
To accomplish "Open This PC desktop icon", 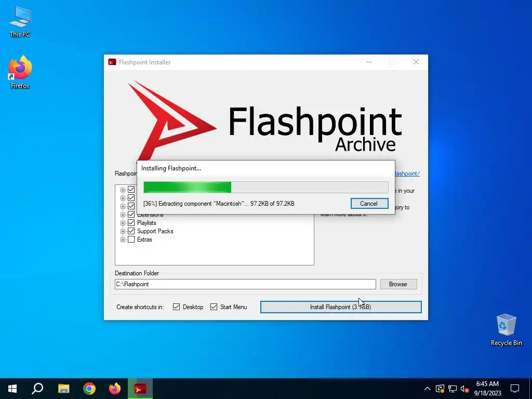I will (x=20, y=21).
